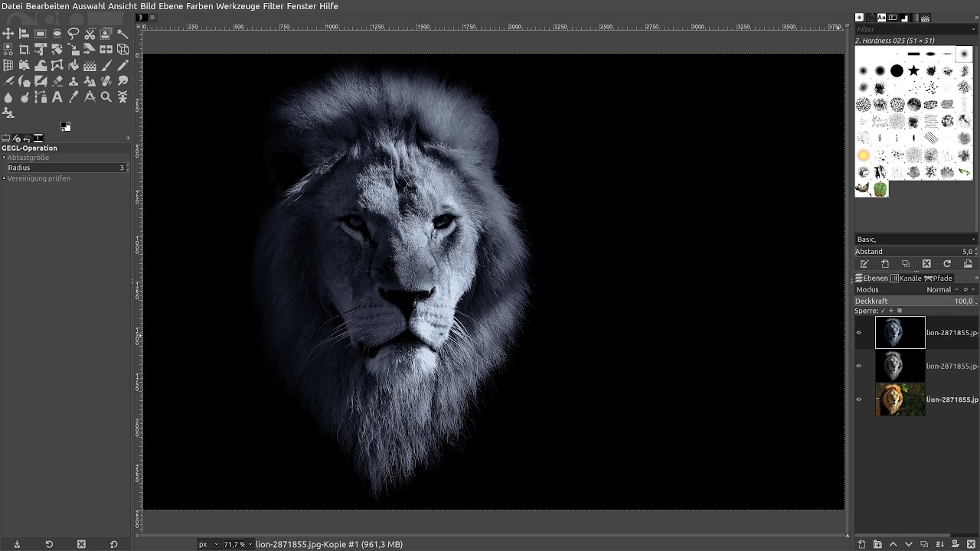
Task: Hide the top blue-tinted lion layer
Action: pos(859,333)
